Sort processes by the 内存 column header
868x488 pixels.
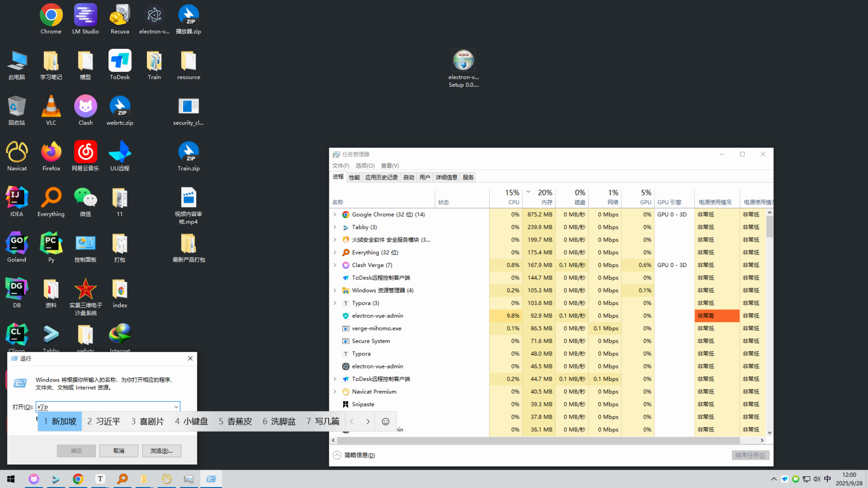[539, 198]
